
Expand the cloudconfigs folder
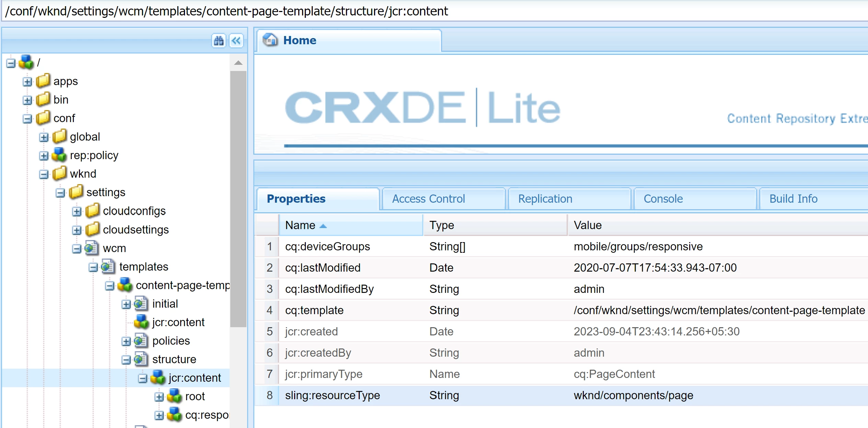(x=77, y=211)
